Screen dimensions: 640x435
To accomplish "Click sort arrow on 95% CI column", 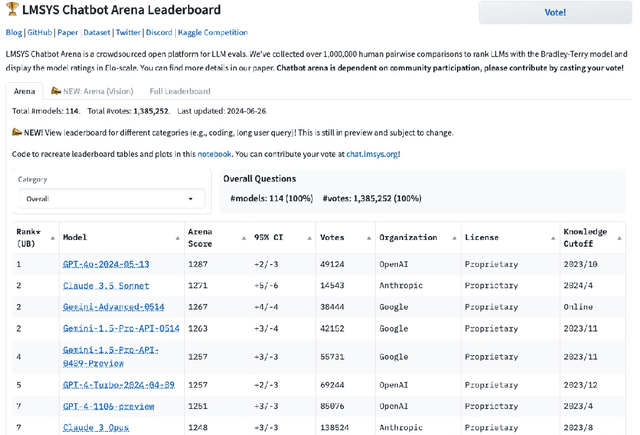I will tap(307, 238).
